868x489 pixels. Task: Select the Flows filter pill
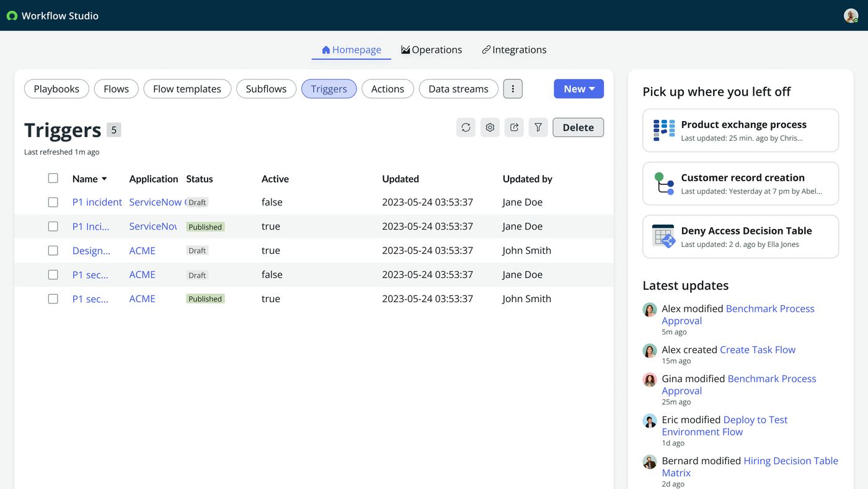click(x=116, y=89)
